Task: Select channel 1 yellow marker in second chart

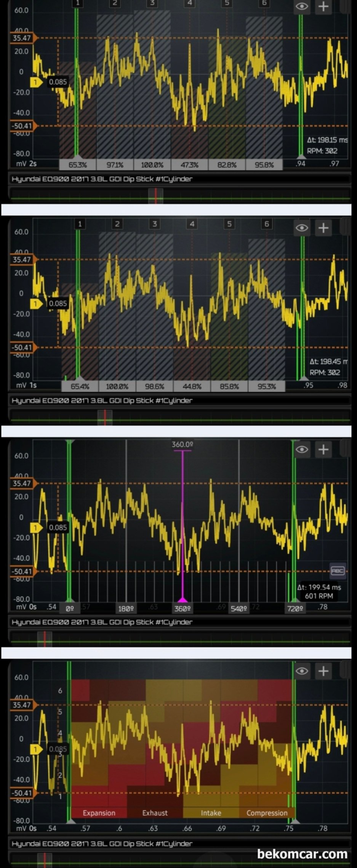Action: pyautogui.click(x=36, y=303)
